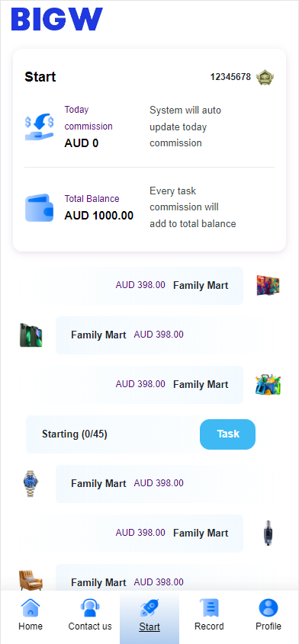This screenshot has height=644, width=299.
Task: Go to the Profile icon
Action: pos(268,608)
